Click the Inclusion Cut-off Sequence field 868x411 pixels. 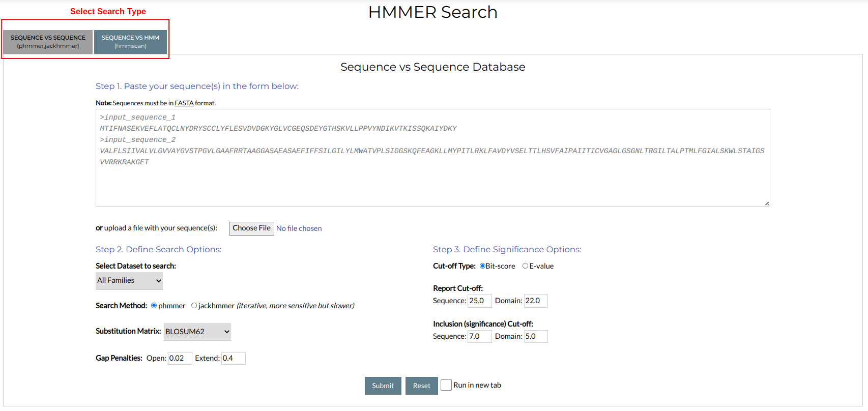pyautogui.click(x=479, y=337)
